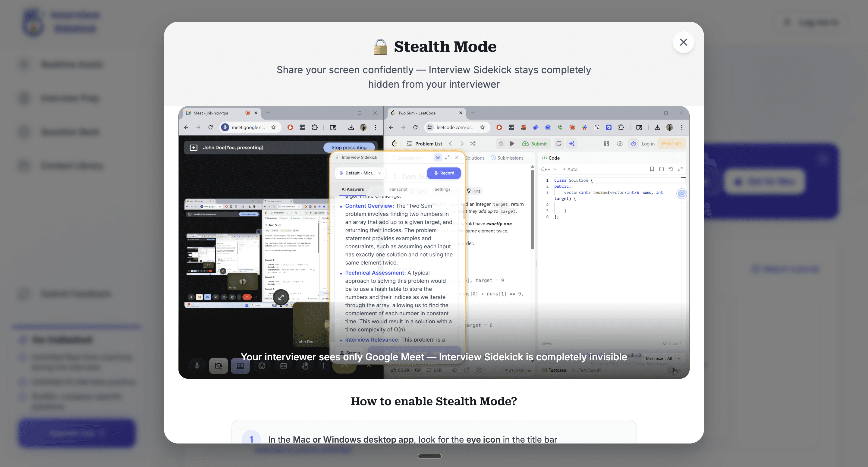The height and width of the screenshot is (467, 868).
Task: Click the raise hand icon in Meet
Action: point(305,366)
